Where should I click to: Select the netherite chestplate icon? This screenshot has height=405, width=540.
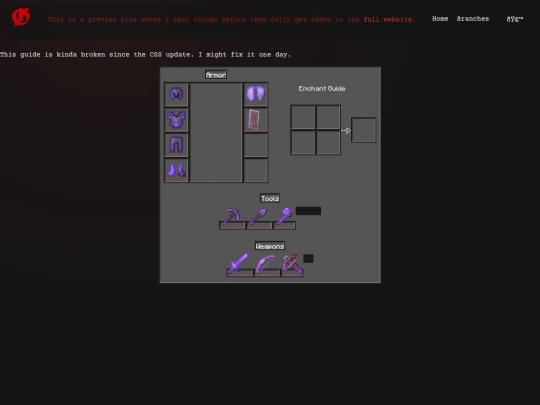[176, 120]
